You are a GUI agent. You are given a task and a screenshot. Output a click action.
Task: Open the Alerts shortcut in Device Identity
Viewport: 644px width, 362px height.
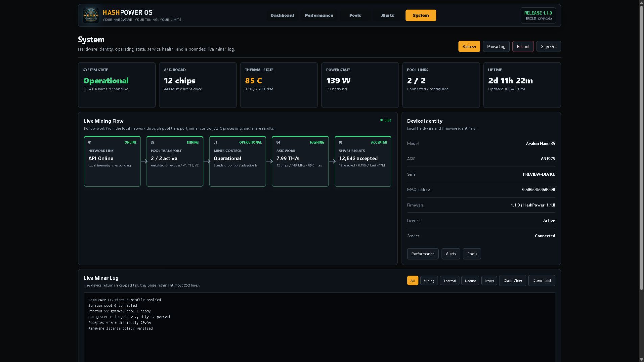(x=451, y=254)
